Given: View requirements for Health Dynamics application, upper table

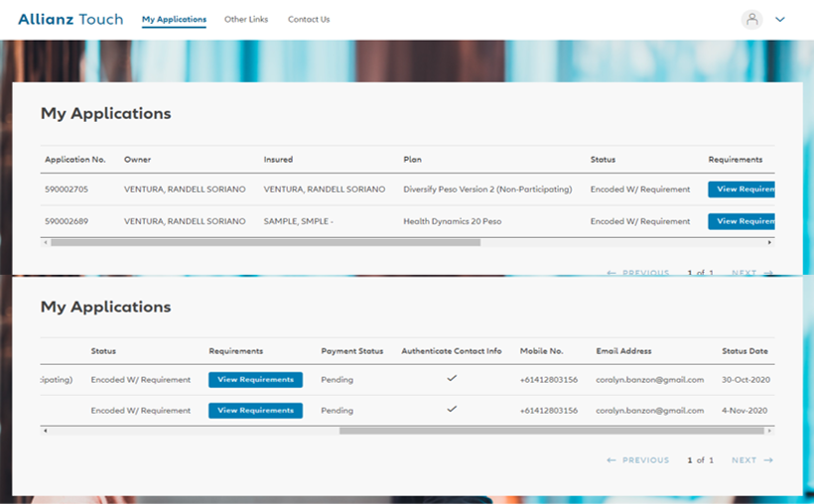Looking at the screenshot, I should [x=741, y=221].
